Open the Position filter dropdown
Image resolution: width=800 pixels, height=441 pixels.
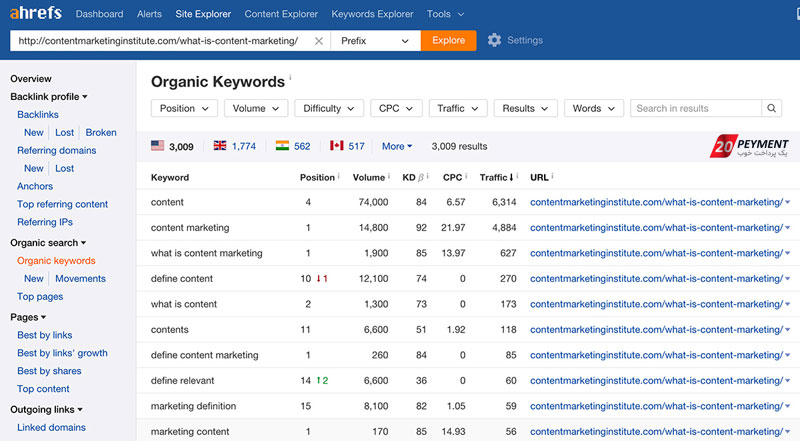184,108
